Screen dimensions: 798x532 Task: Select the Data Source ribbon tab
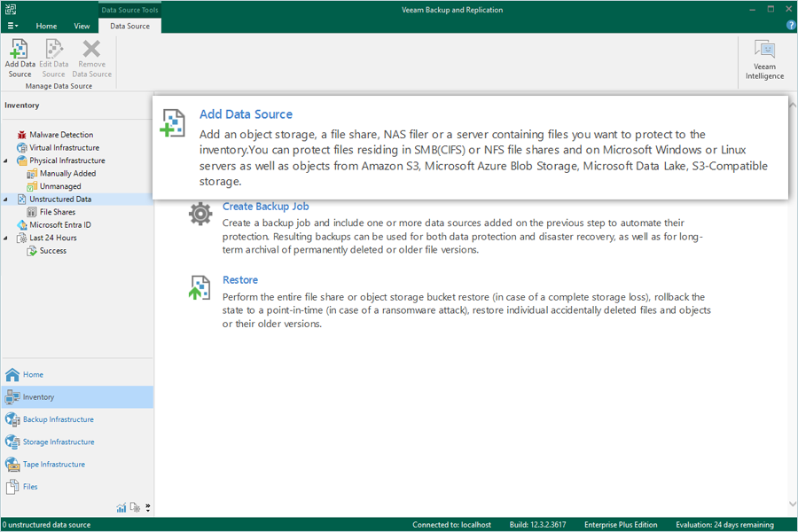pyautogui.click(x=129, y=26)
